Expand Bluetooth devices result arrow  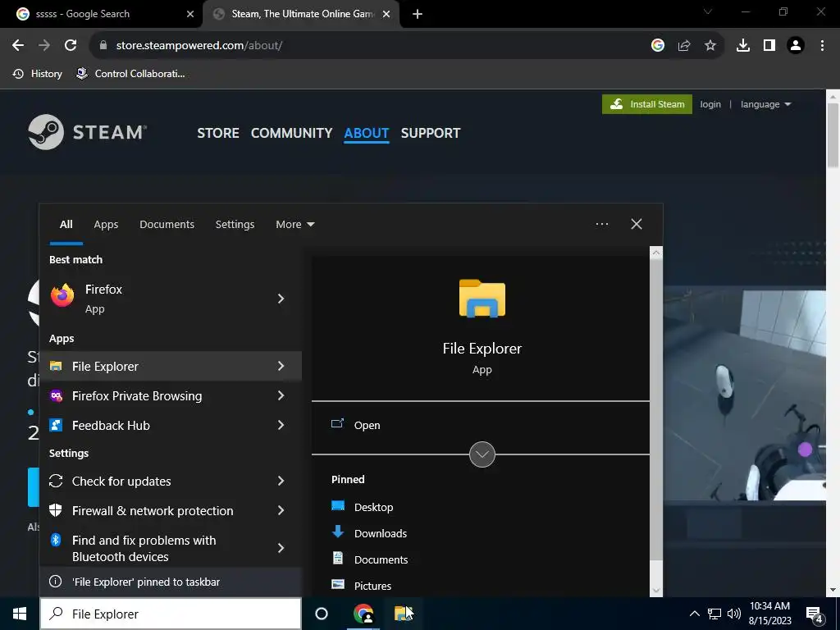click(x=281, y=547)
